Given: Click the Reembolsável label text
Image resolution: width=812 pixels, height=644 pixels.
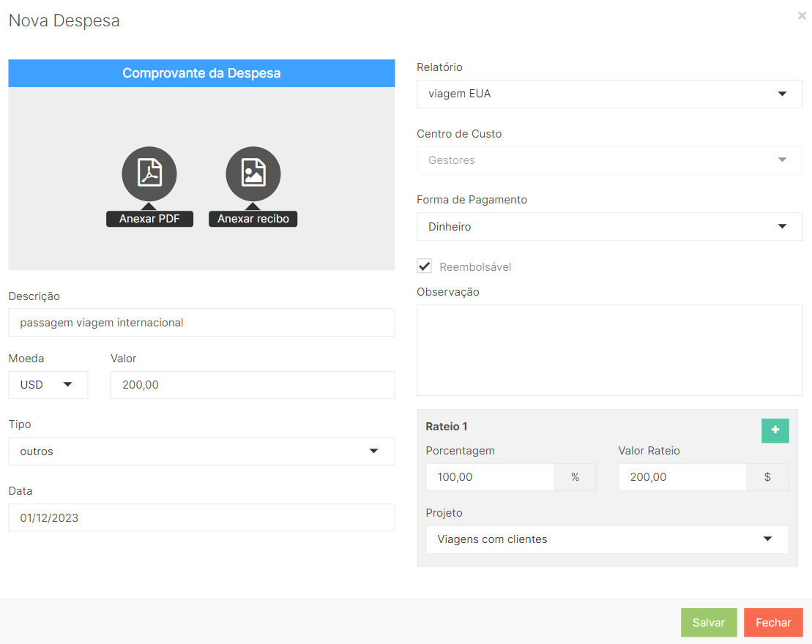Looking at the screenshot, I should tap(475, 267).
